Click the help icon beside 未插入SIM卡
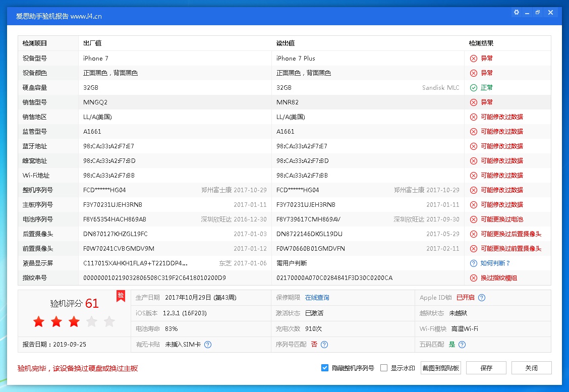This screenshot has width=569, height=392. pos(207,345)
